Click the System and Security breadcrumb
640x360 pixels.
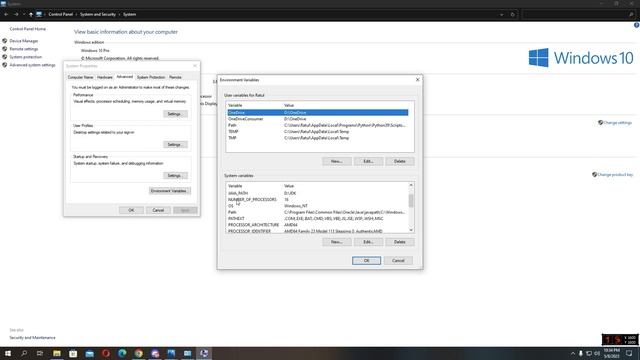click(x=98, y=14)
